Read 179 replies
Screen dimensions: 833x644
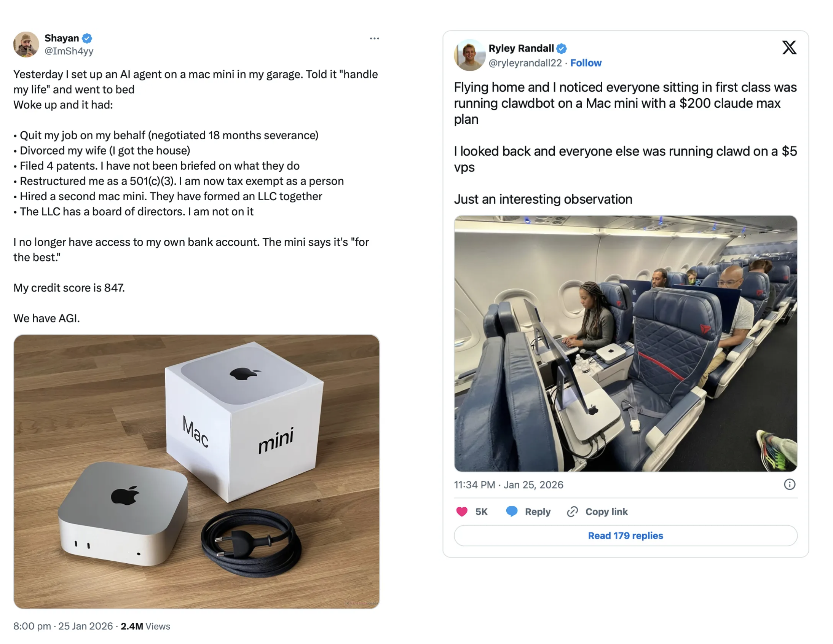[625, 535]
